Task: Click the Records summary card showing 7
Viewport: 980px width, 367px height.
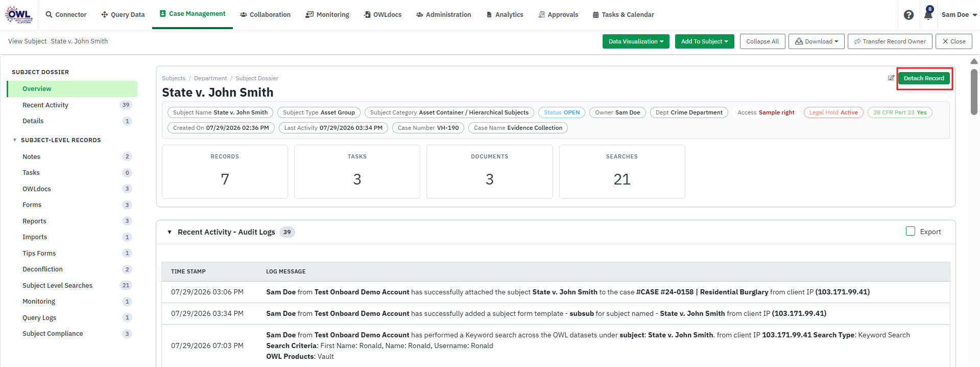Action: coord(225,172)
